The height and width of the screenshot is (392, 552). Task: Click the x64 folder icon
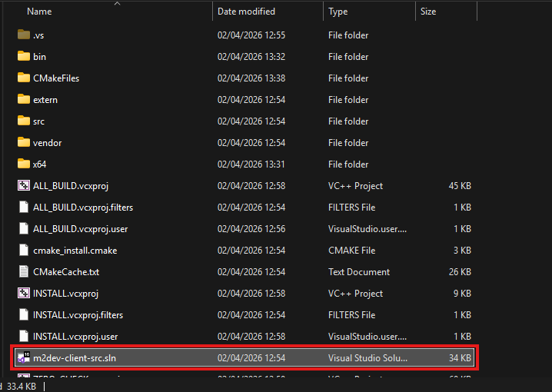(x=23, y=164)
